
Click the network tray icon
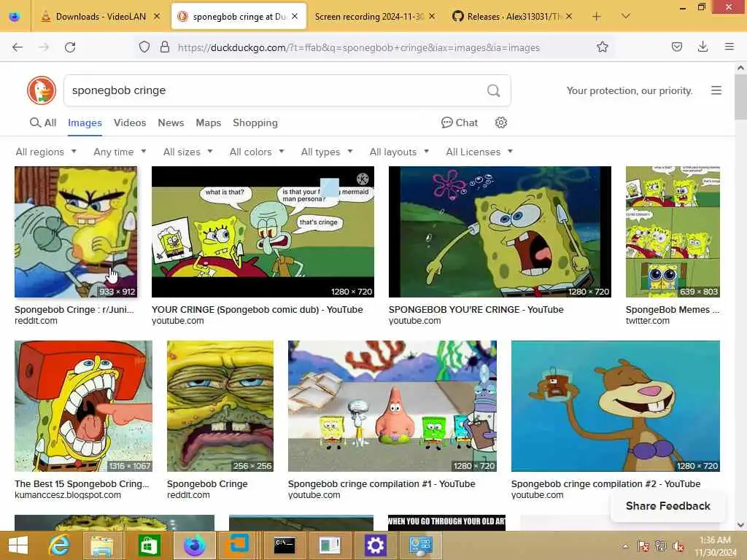[x=661, y=546]
